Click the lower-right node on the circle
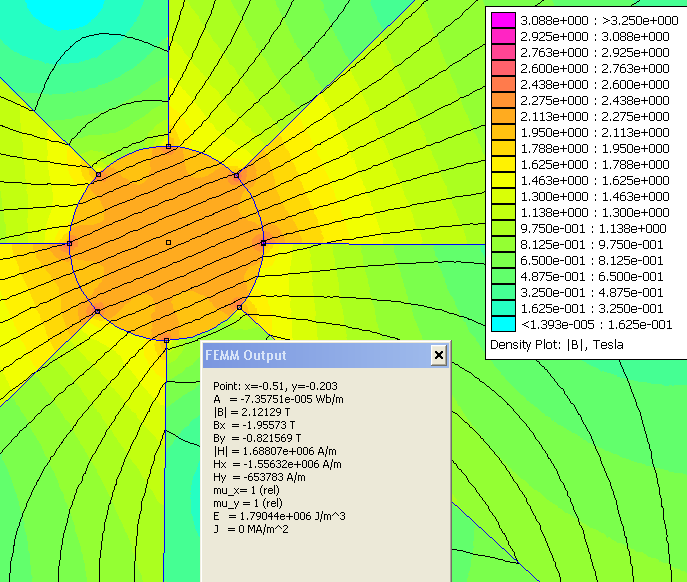 239,307
